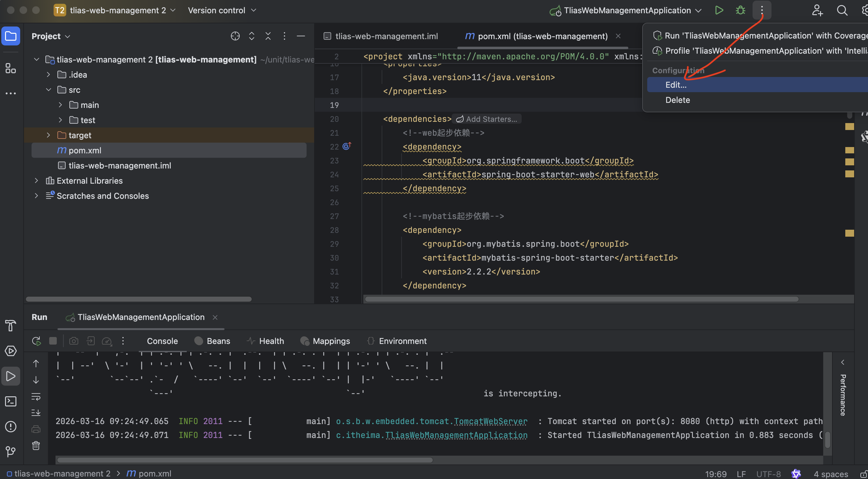Open TomcatWebServer link in console
This screenshot has height=479, width=868.
(x=490, y=421)
